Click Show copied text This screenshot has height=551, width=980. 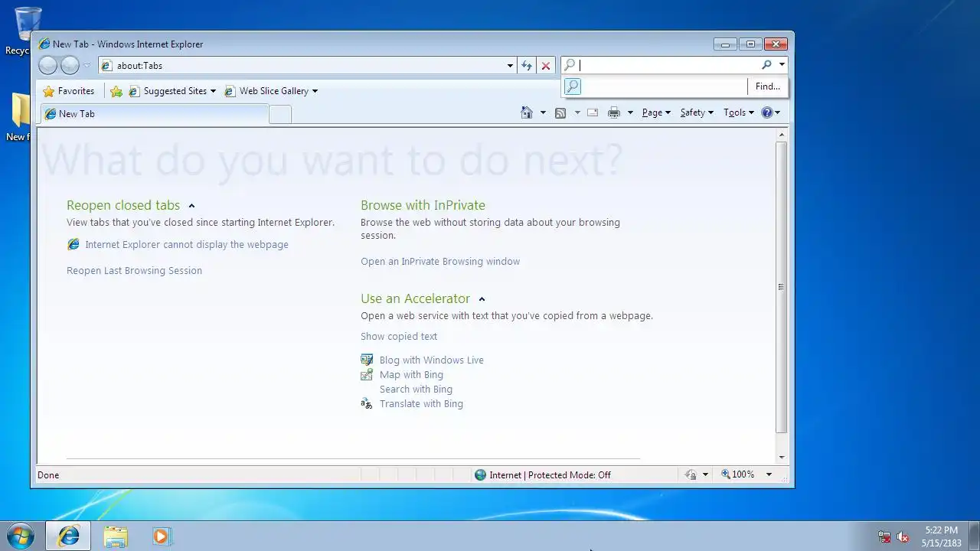click(x=399, y=337)
